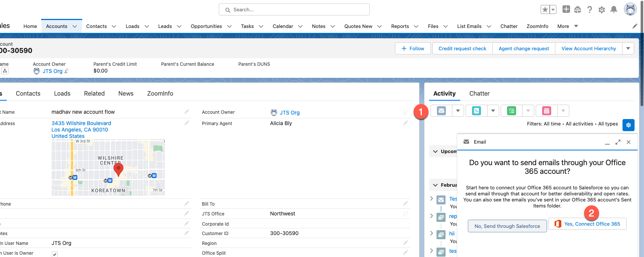This screenshot has width=644, height=257.
Task: Open the Koreatown map thumbnail
Action: (108, 167)
